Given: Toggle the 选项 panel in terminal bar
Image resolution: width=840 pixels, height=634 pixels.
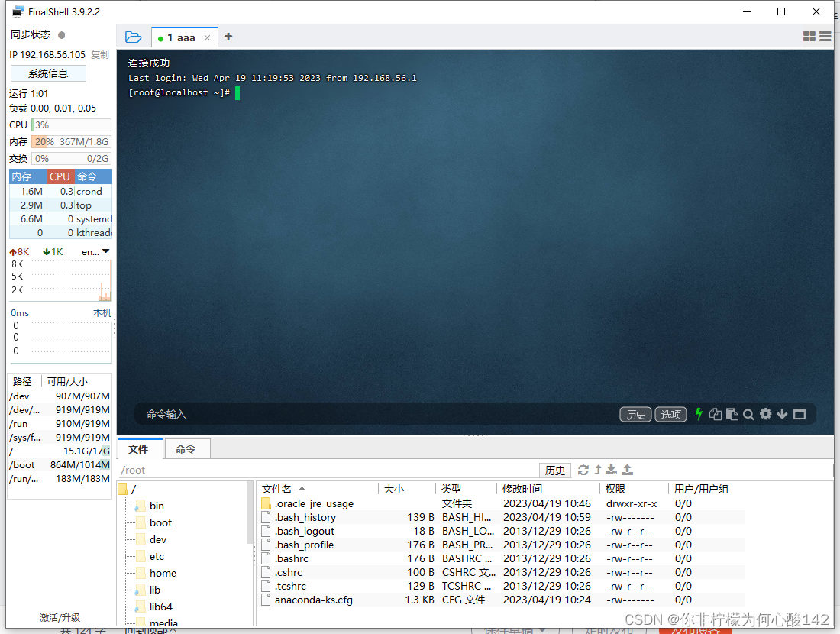Looking at the screenshot, I should [x=670, y=414].
